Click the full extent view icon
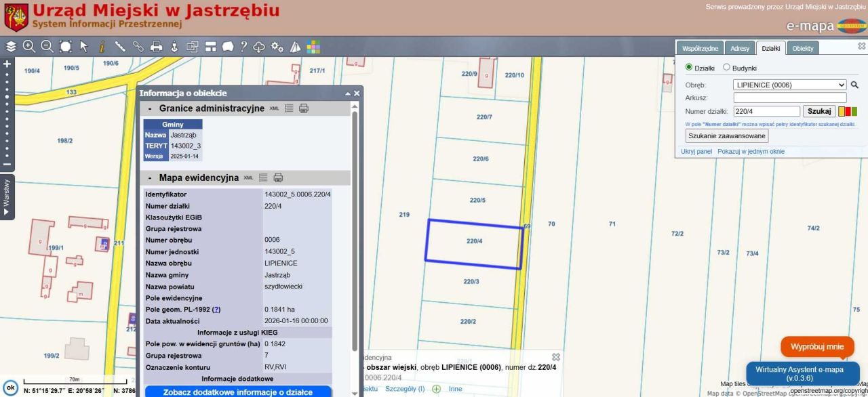The height and width of the screenshot is (397, 868). (x=66, y=47)
